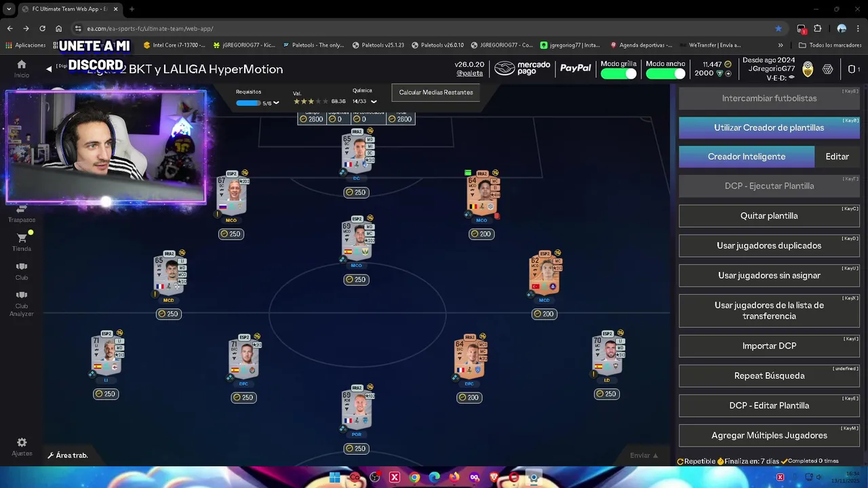The width and height of the screenshot is (868, 488).
Task: Click Importar DCP button
Action: tap(769, 346)
